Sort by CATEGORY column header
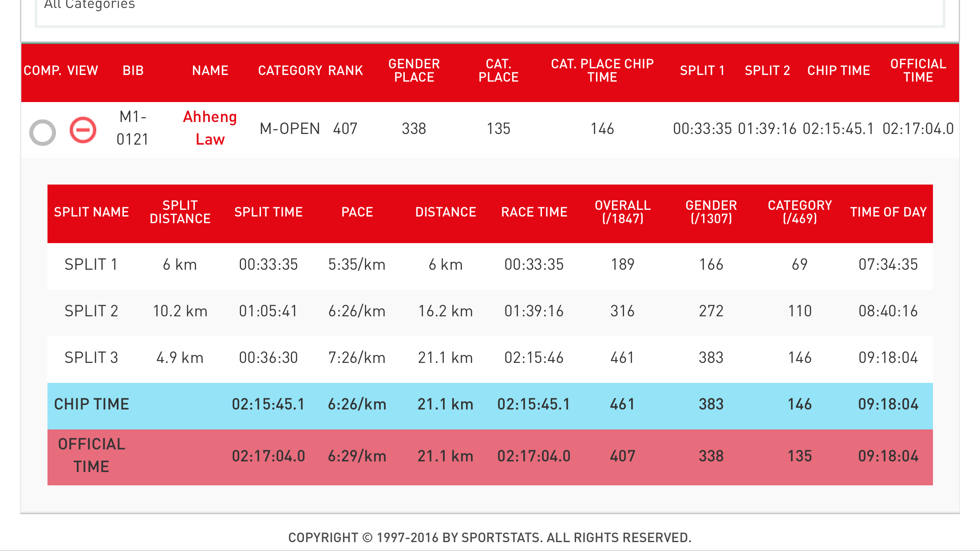This screenshot has height=551, width=980. click(290, 71)
